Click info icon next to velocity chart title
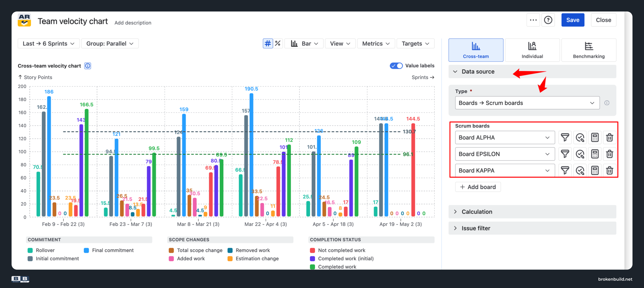Image resolution: width=644 pixels, height=288 pixels. click(88, 66)
